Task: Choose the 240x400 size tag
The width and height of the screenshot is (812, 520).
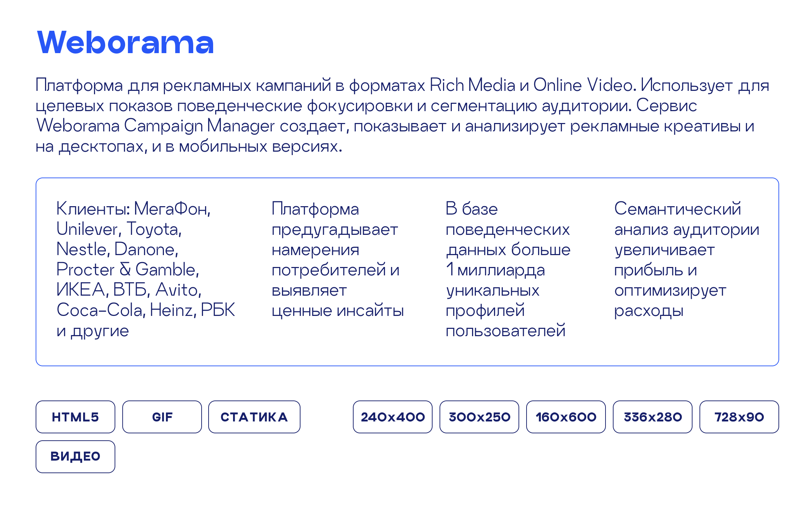Action: pos(393,417)
